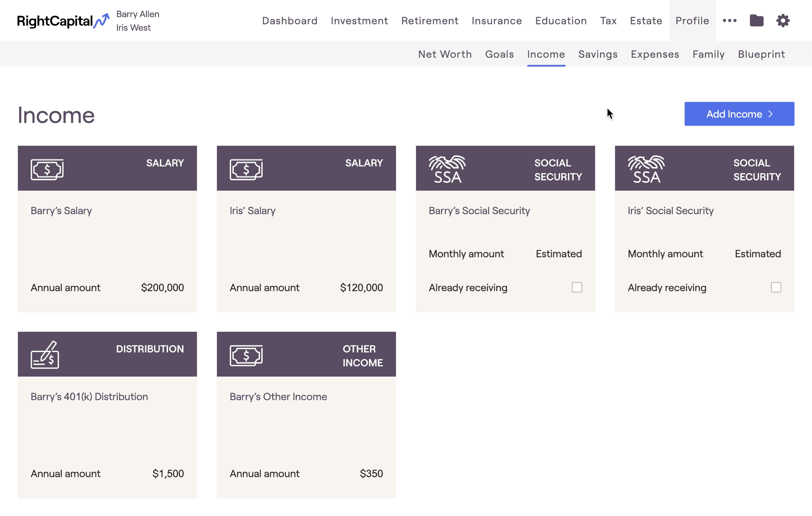Image resolution: width=812 pixels, height=516 pixels.
Task: Open Barry's 401(k) Distribution card
Action: pos(107,415)
